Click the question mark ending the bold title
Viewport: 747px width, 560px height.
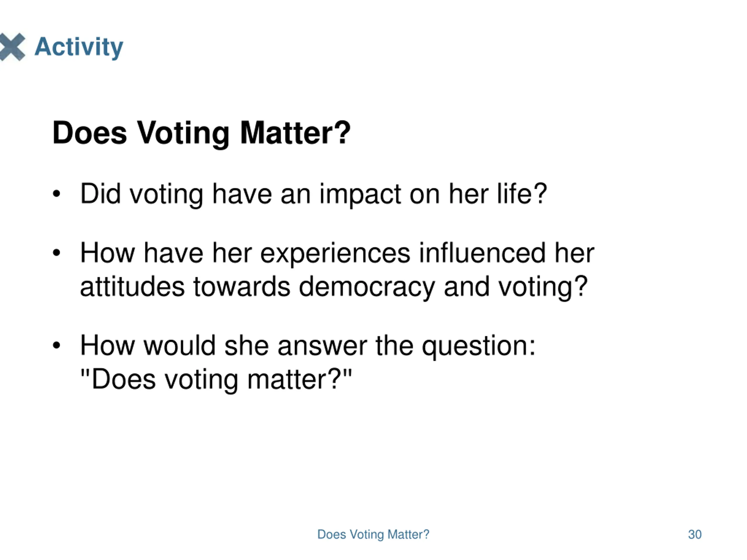[343, 132]
